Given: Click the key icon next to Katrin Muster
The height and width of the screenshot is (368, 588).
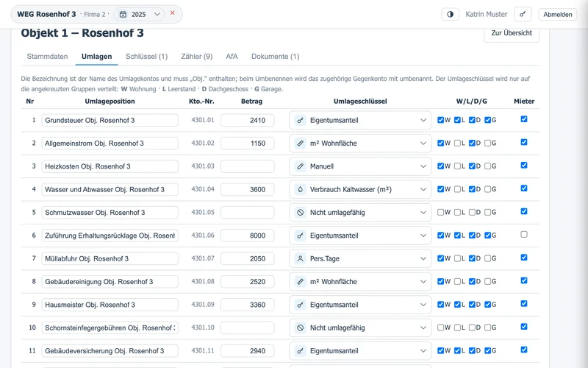Looking at the screenshot, I should 523,14.
